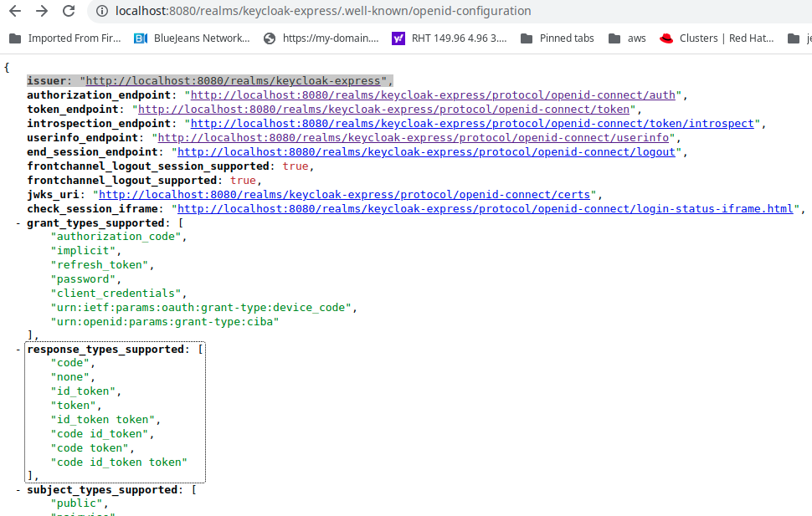
Task: Click the subject_types_supported key name
Action: click(102, 490)
